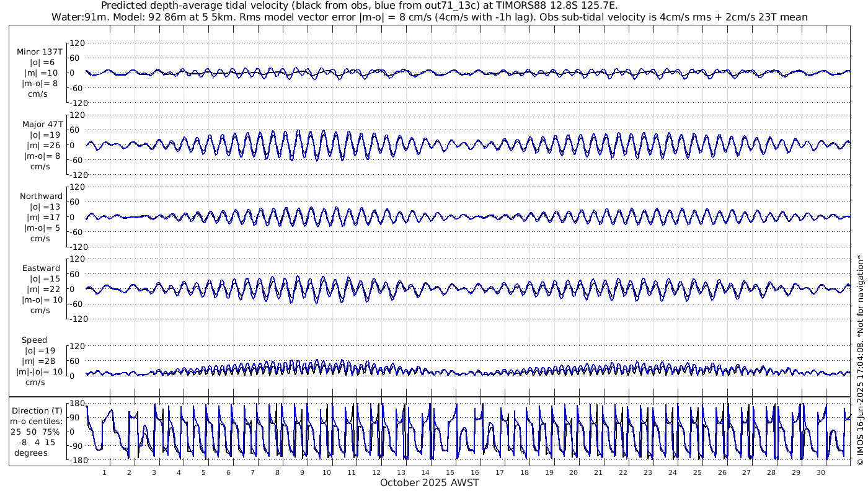The width and height of the screenshot is (868, 496).
Task: Click the '-60' tick of the Eastward panel
Action: (x=77, y=304)
